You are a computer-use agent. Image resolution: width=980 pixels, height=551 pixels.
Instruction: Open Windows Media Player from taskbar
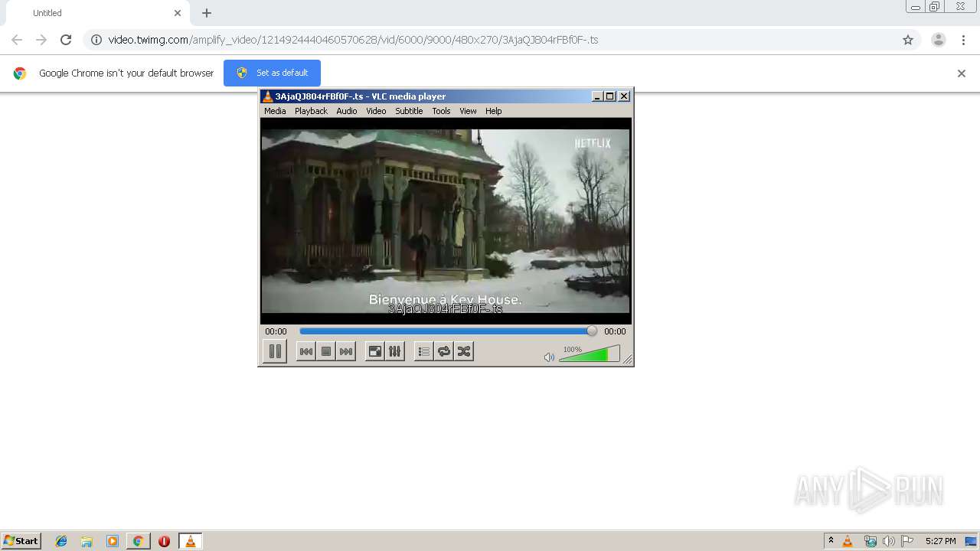pyautogui.click(x=113, y=541)
